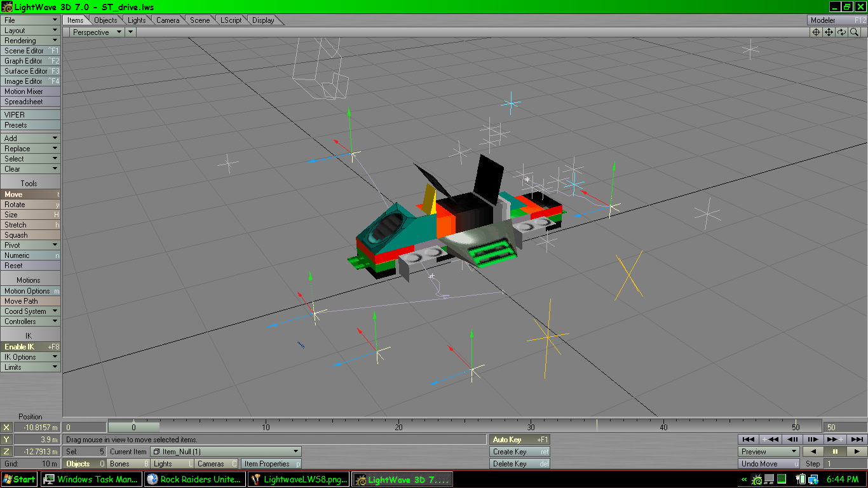The height and width of the screenshot is (488, 868).
Task: Expand the Clear dropdown
Action: pos(31,169)
